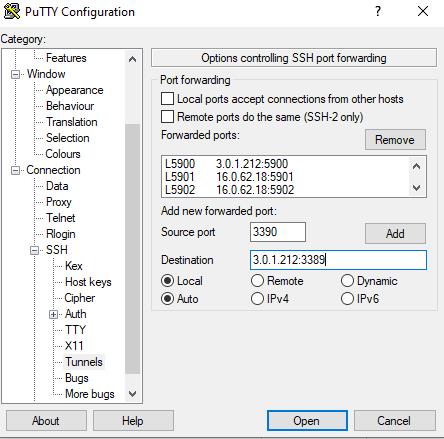Viewport: 444px width, 439px height.
Task: Collapse the Window tree node
Action: (x=15, y=74)
